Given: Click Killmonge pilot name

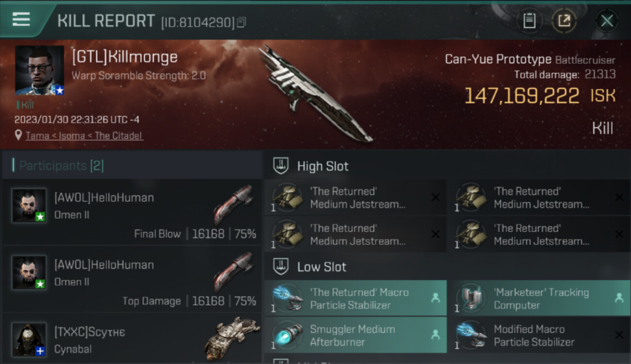Looking at the screenshot, I should coord(124,57).
